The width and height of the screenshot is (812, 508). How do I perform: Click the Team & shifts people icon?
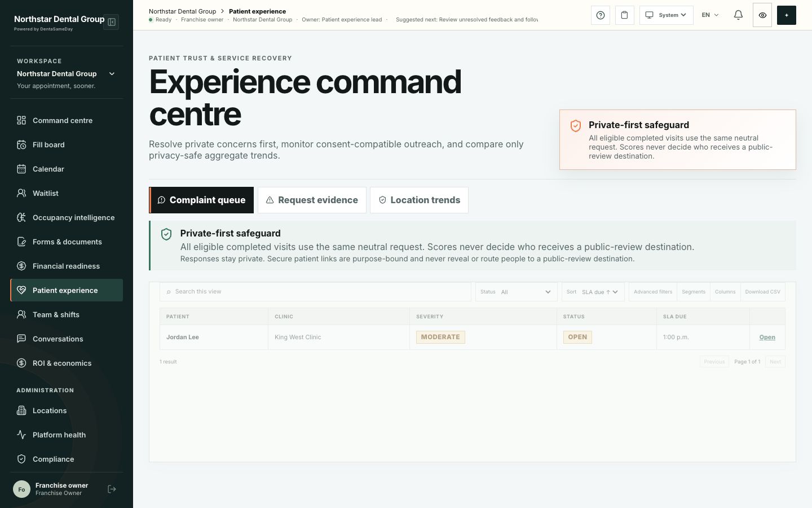pos(21,314)
